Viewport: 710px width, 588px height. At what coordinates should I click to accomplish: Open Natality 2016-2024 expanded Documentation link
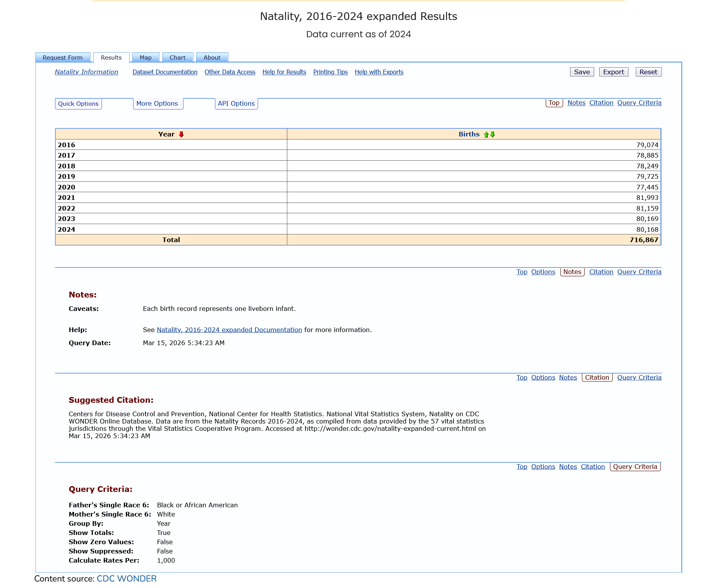[x=229, y=330]
